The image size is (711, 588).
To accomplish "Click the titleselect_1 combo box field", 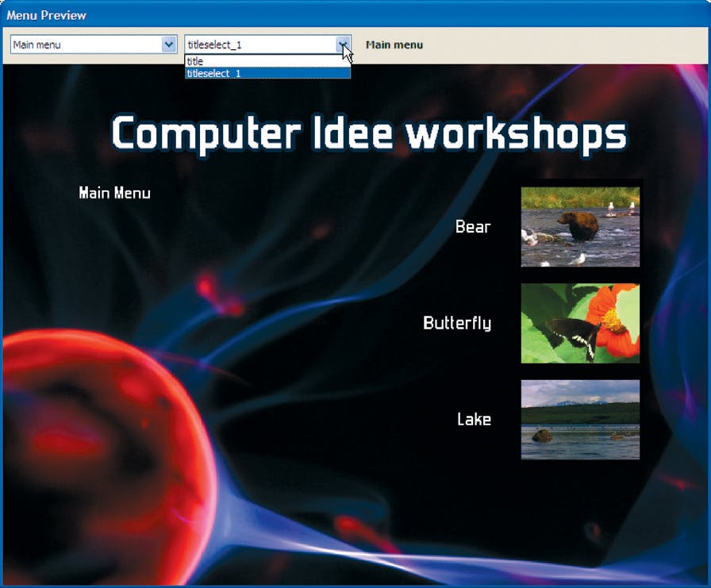I will tap(267, 44).
